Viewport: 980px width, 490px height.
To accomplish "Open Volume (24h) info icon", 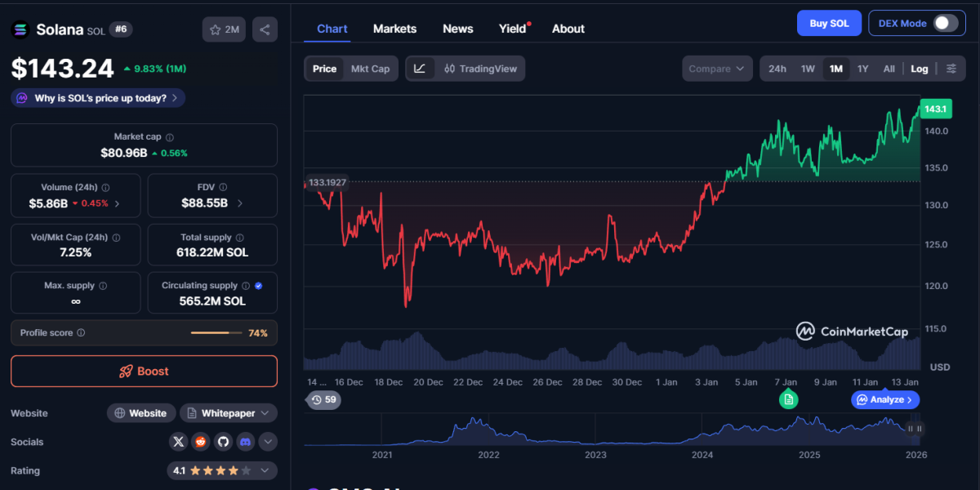I will pyautogui.click(x=106, y=188).
